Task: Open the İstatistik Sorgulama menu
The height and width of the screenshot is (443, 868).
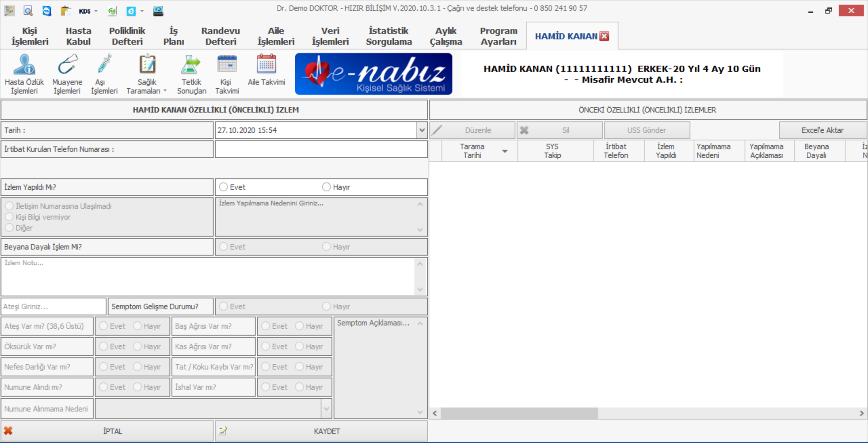Action: tap(389, 36)
